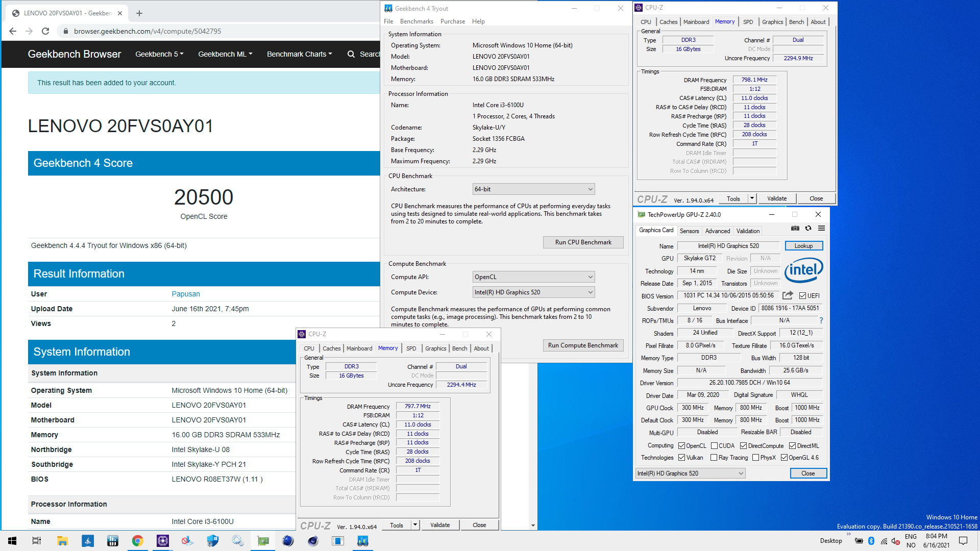Switch to GPU-Z green card taskbar icon
The image size is (980, 551).
point(263,541)
